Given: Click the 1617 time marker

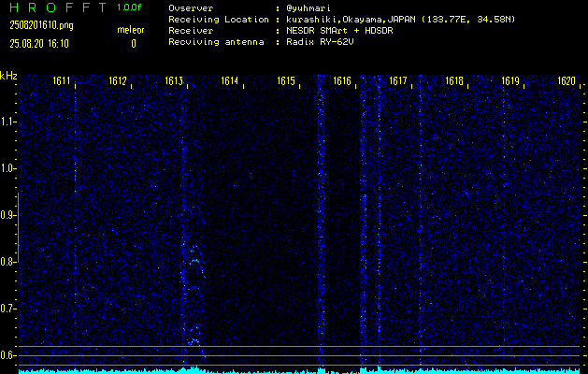Looking at the screenshot, I should (x=398, y=80).
